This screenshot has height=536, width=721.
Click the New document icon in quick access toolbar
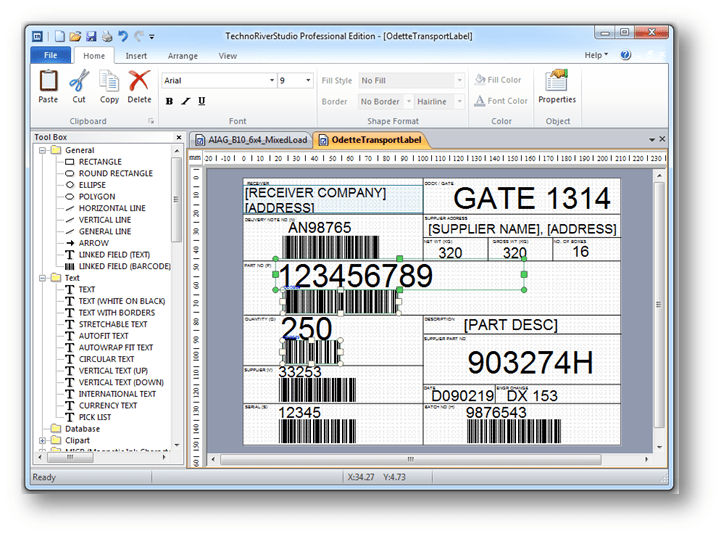[60, 36]
